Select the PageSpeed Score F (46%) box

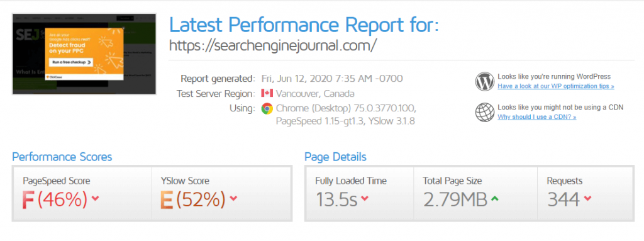tap(82, 193)
